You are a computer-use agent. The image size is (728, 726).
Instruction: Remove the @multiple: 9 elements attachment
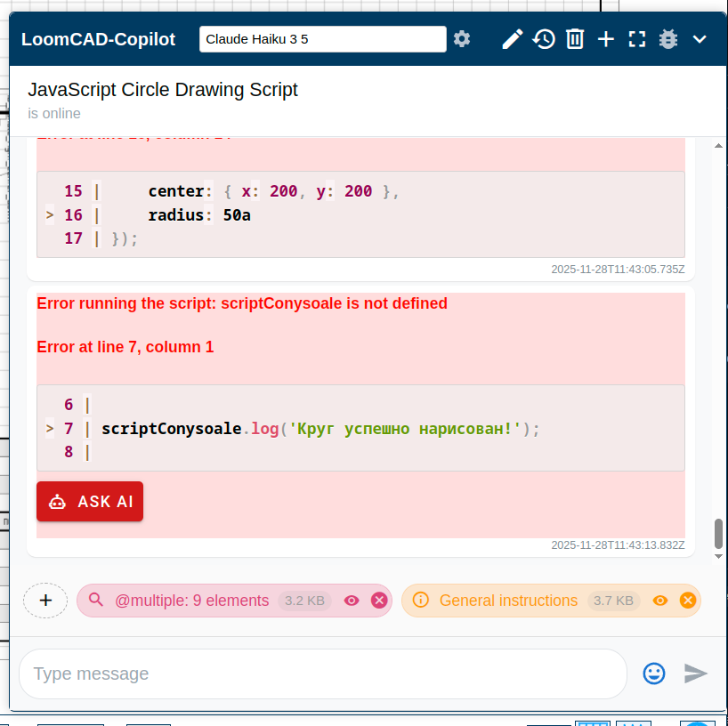point(379,600)
